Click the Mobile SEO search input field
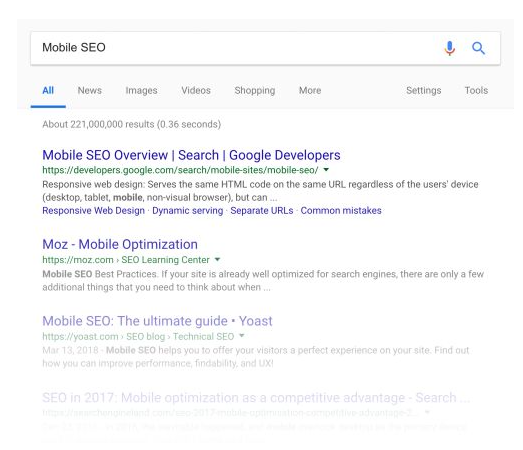The width and height of the screenshot is (523, 450). [x=233, y=48]
